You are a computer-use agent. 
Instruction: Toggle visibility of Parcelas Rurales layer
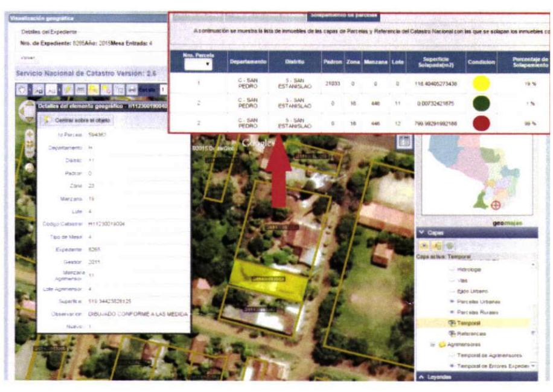click(x=452, y=312)
